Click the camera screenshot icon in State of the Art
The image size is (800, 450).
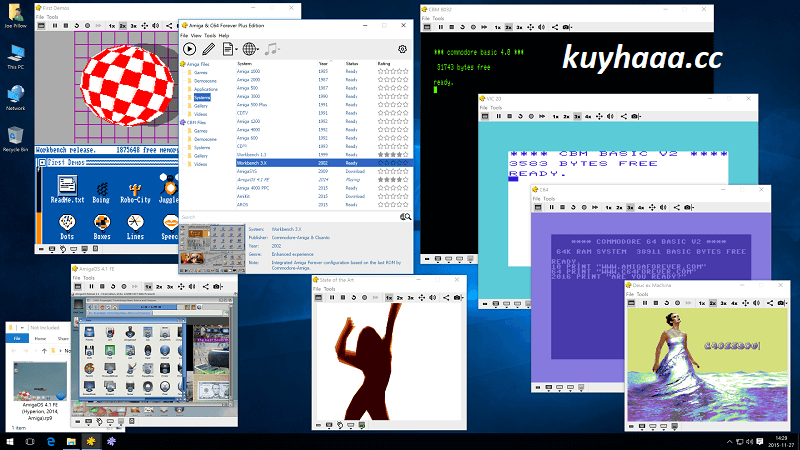[457, 297]
